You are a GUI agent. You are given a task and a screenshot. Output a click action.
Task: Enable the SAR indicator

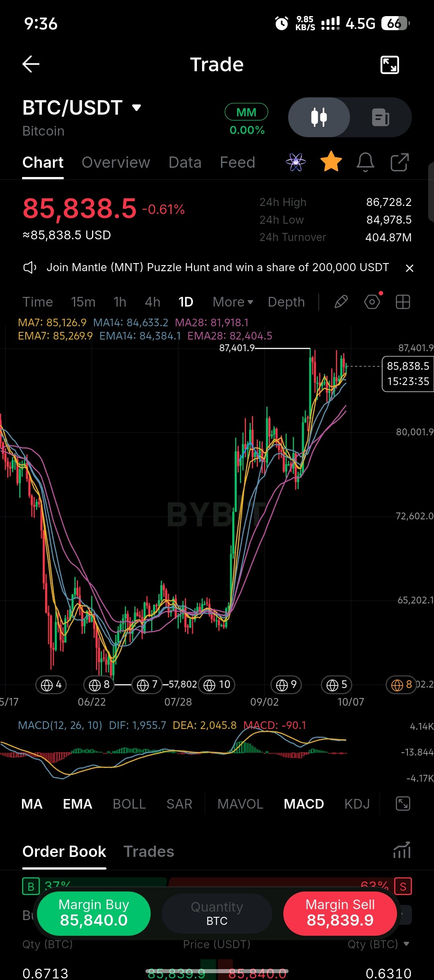click(179, 804)
